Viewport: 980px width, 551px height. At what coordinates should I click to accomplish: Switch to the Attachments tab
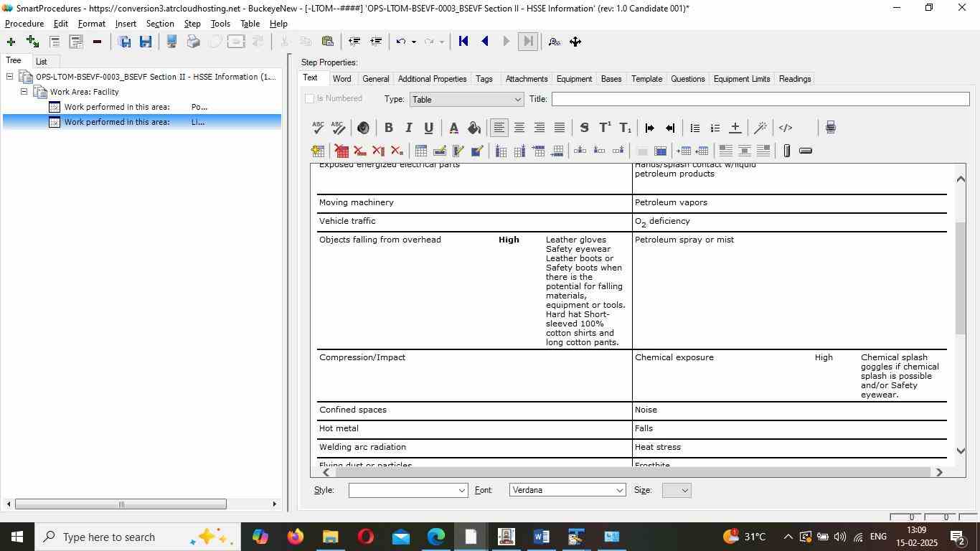coord(527,79)
